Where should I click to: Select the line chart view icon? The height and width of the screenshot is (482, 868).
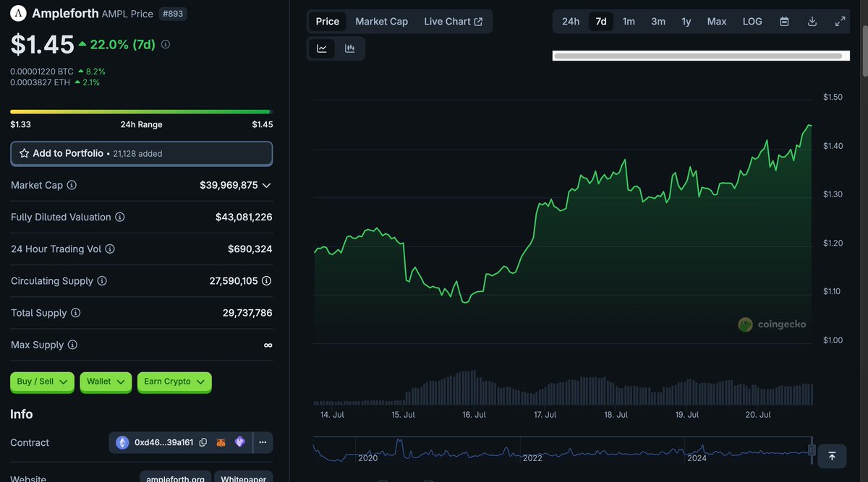[x=322, y=48]
